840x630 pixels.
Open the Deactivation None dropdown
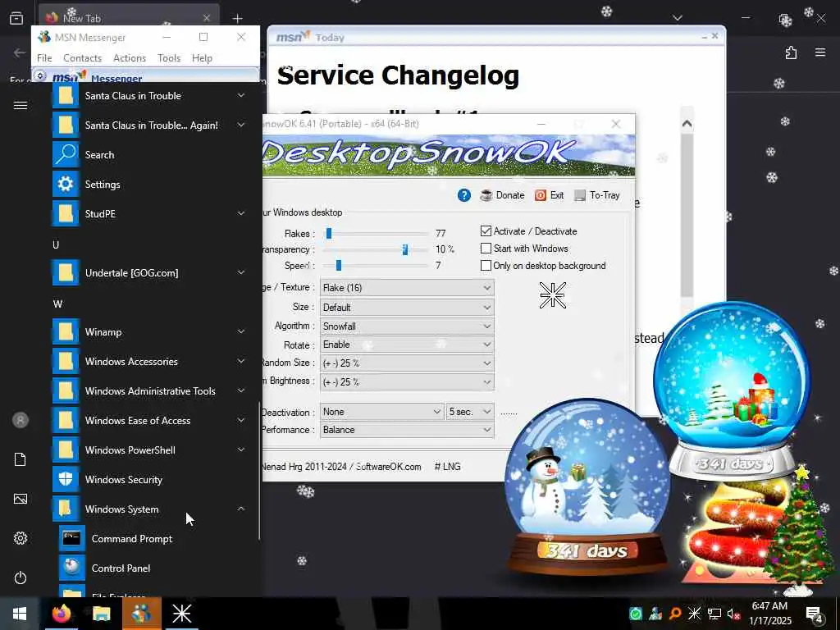(382, 412)
